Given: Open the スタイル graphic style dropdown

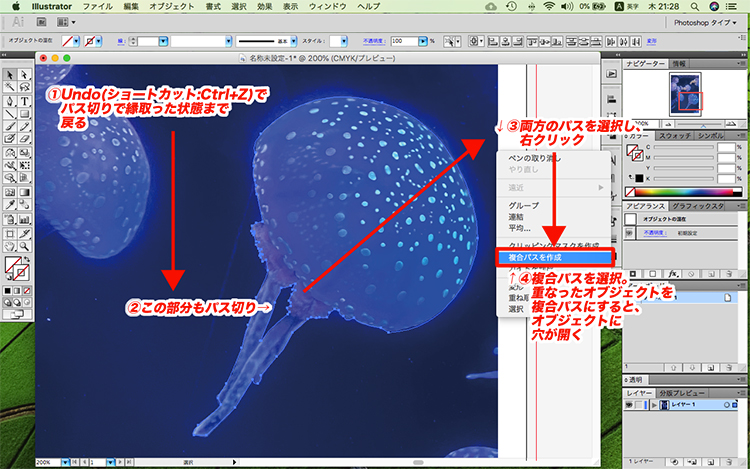Looking at the screenshot, I should pos(344,42).
